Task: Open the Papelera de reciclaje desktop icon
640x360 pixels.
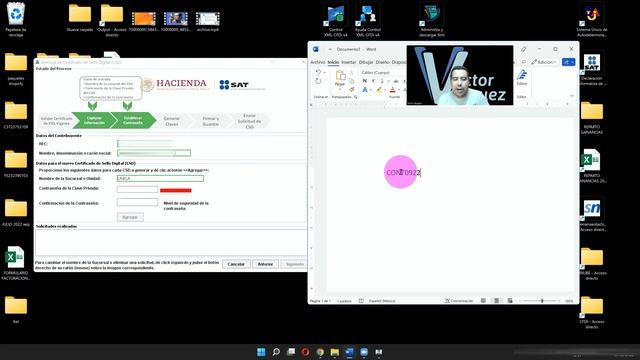Action: click(x=16, y=19)
